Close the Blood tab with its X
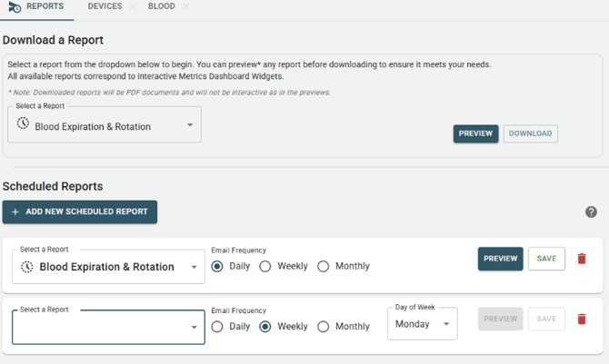The height and width of the screenshot is (364, 609). pyautogui.click(x=186, y=7)
